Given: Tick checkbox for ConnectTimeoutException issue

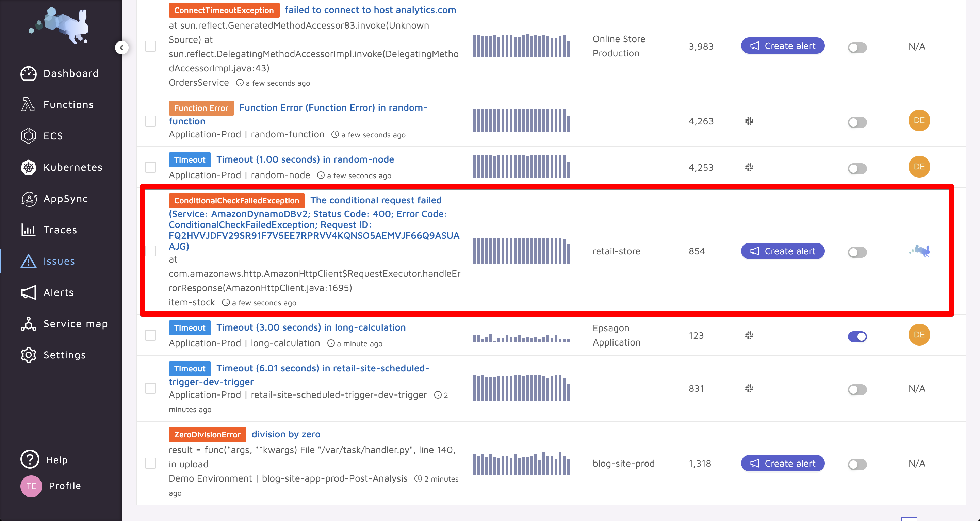Looking at the screenshot, I should tap(151, 46).
